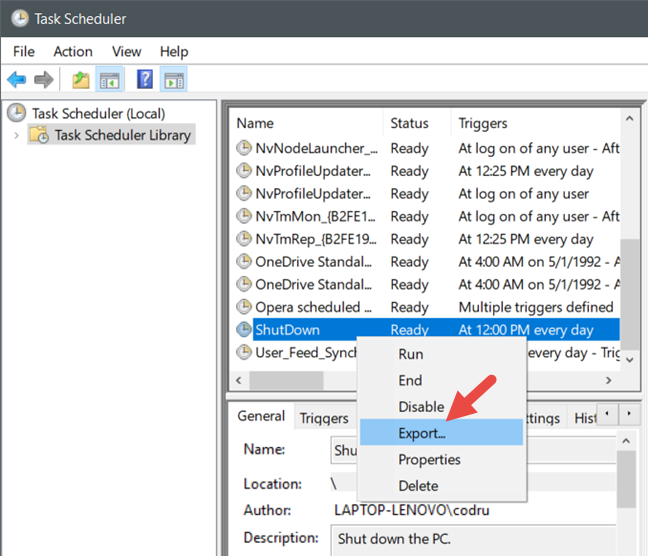Choose Disable in the context menu

tap(441, 407)
